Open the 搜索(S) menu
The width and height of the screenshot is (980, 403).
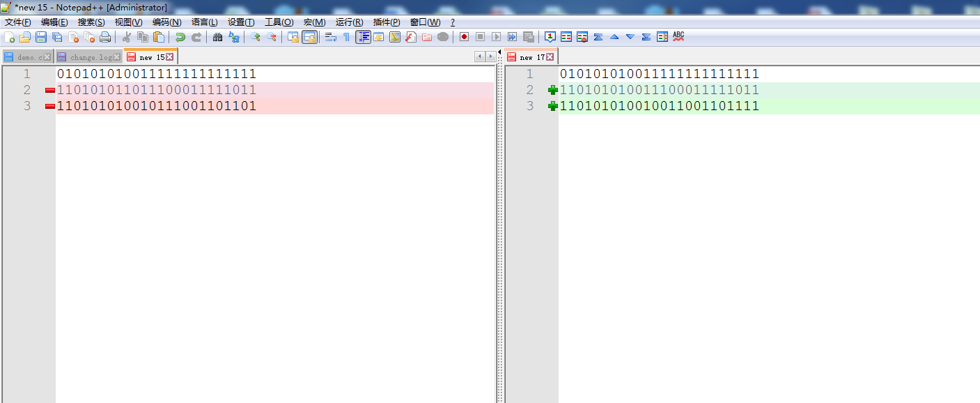[91, 22]
